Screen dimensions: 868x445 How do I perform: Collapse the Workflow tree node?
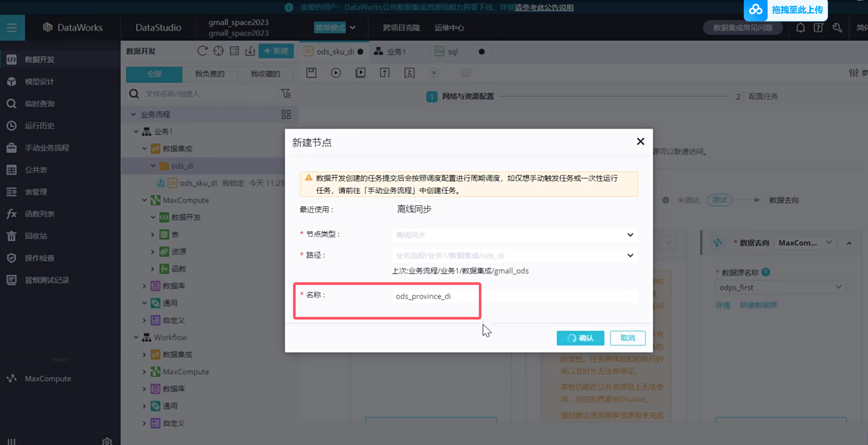click(136, 337)
